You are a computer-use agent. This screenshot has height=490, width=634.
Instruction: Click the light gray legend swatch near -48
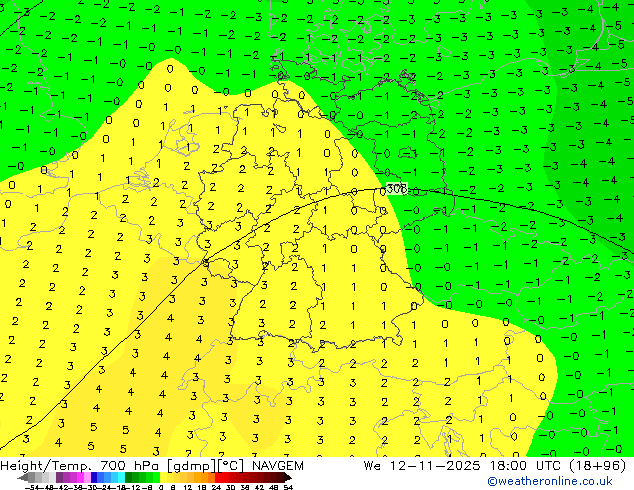pos(52,477)
